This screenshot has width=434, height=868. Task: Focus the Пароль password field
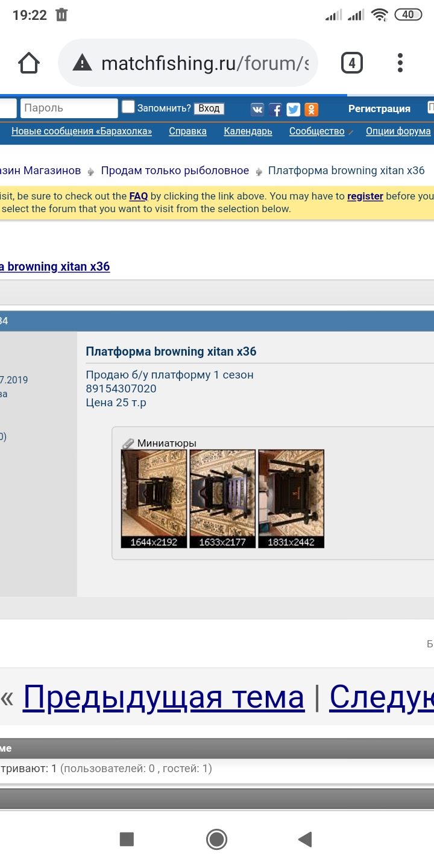point(69,108)
